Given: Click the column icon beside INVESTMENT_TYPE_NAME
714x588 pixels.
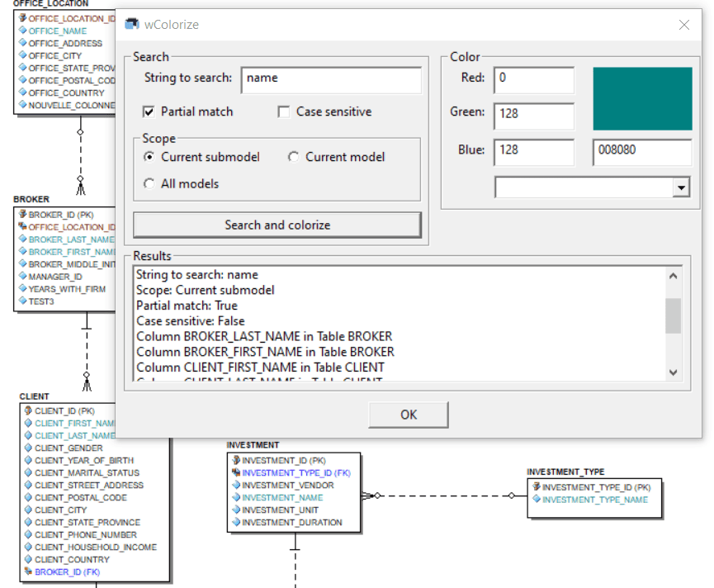Looking at the screenshot, I should [x=537, y=499].
